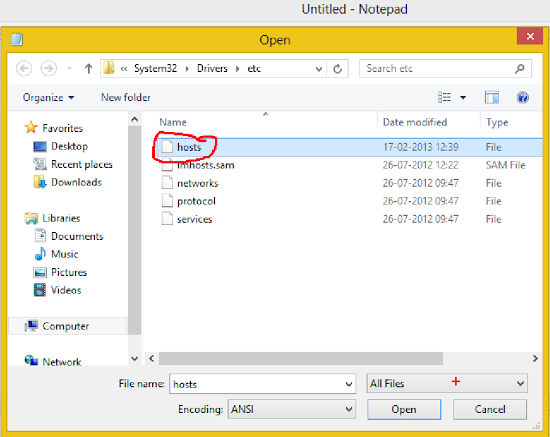Refresh the etc folder listing

point(337,69)
